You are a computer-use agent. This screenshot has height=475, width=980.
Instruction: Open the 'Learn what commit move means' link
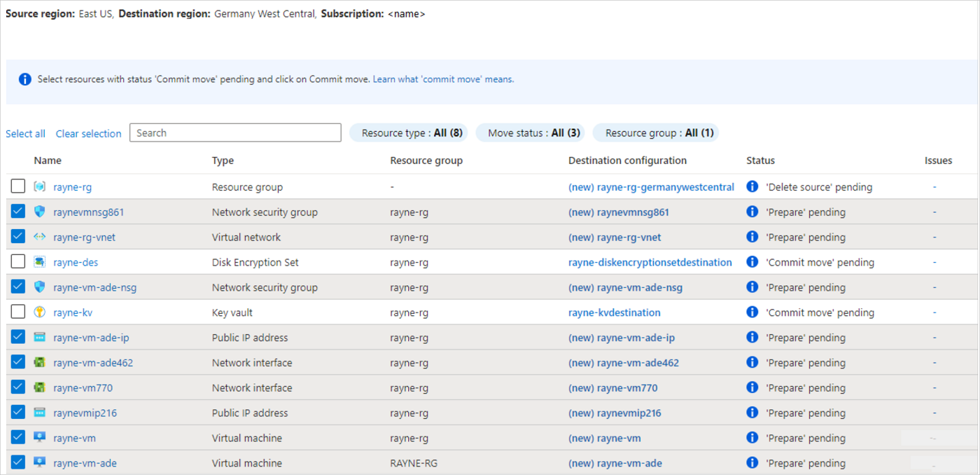443,79
